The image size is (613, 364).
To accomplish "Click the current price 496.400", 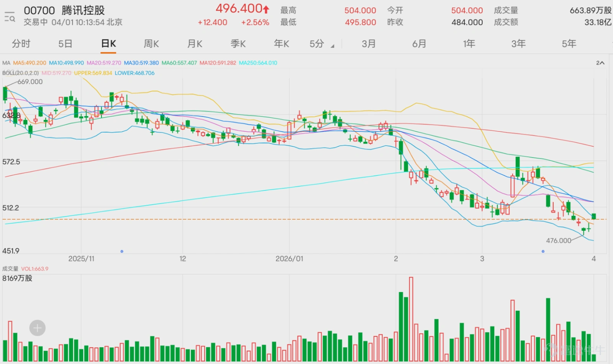I will tap(239, 8).
